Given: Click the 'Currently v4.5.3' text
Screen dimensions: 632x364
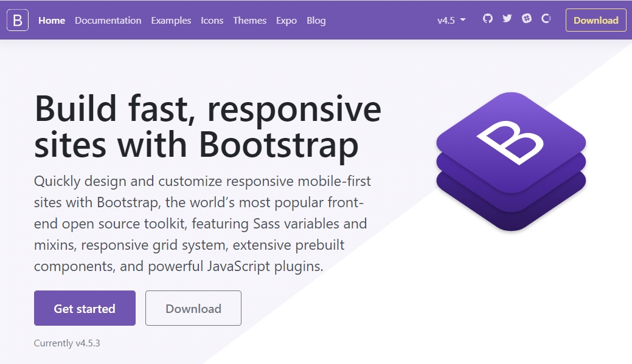Looking at the screenshot, I should tap(67, 343).
